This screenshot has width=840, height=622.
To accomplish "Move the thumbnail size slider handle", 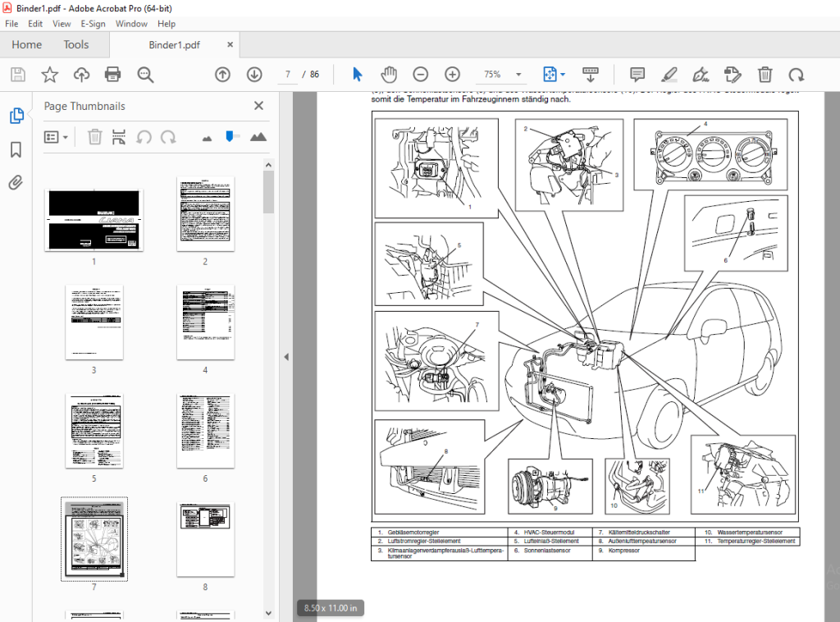I will (230, 136).
